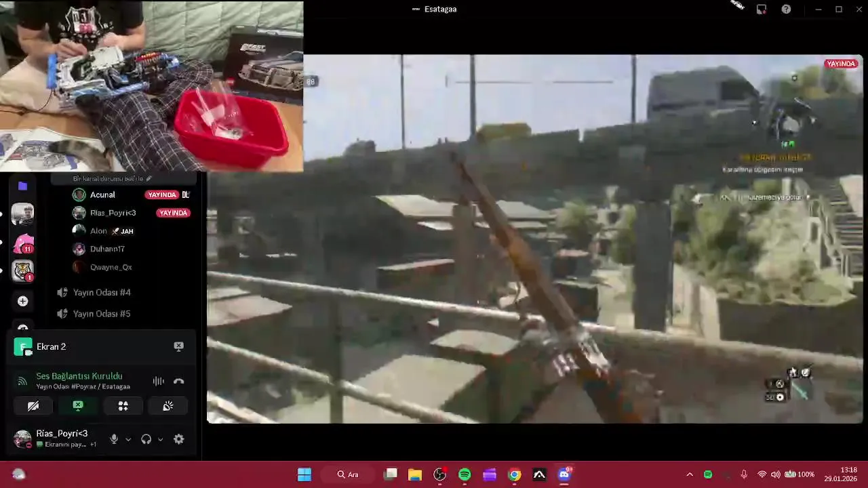
Task: Open File Explorer from the taskbar
Action: tap(415, 474)
